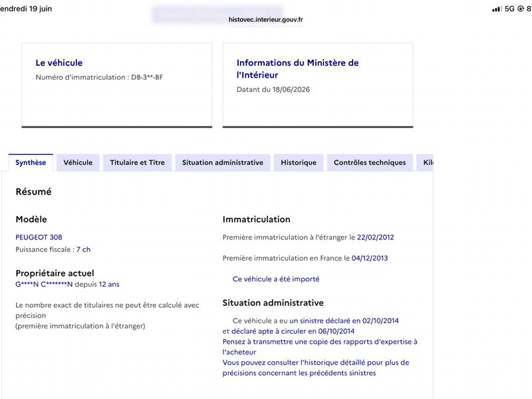
Task: Click the note about nombre exact de titulaires
Action: (107, 315)
